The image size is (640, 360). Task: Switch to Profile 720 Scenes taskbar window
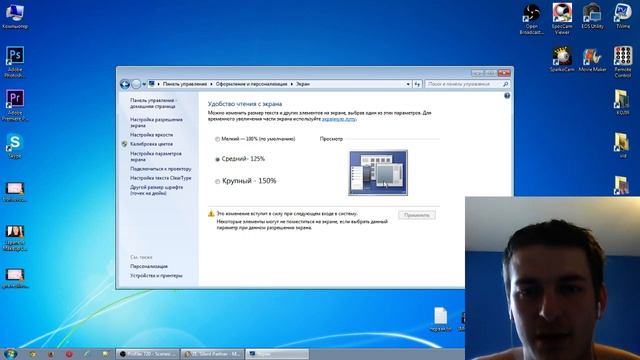pyautogui.click(x=148, y=354)
